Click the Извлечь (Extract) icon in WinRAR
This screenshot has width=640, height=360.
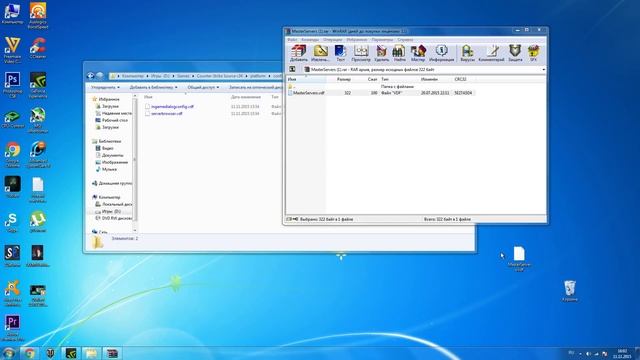[x=320, y=53]
